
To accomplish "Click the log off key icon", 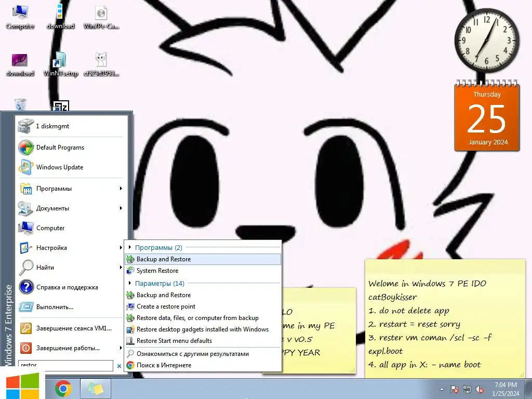I will [26, 328].
